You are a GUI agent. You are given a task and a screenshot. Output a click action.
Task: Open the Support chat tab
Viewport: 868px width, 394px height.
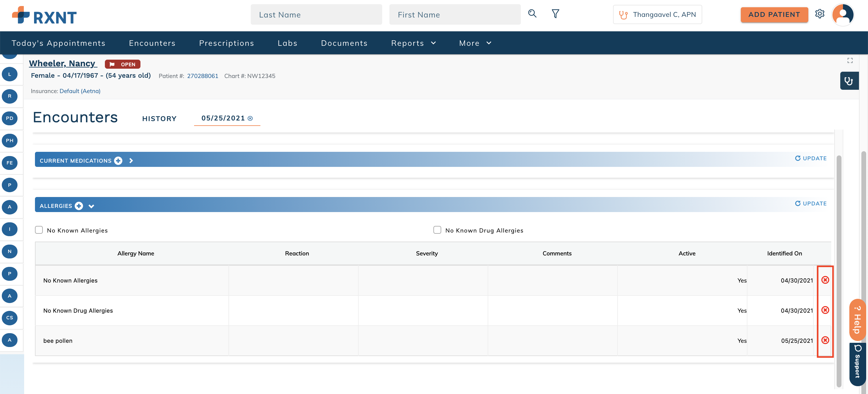857,364
